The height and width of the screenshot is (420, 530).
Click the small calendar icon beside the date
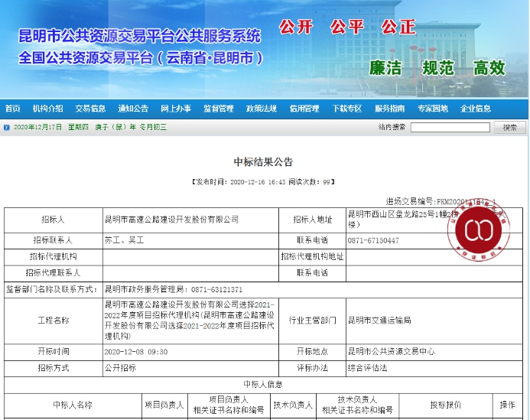(x=8, y=127)
